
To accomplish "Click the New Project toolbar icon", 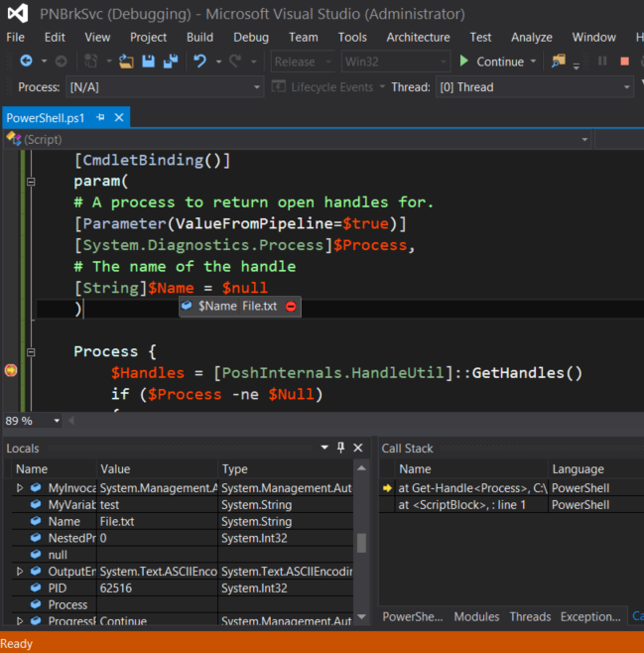I will (x=90, y=62).
